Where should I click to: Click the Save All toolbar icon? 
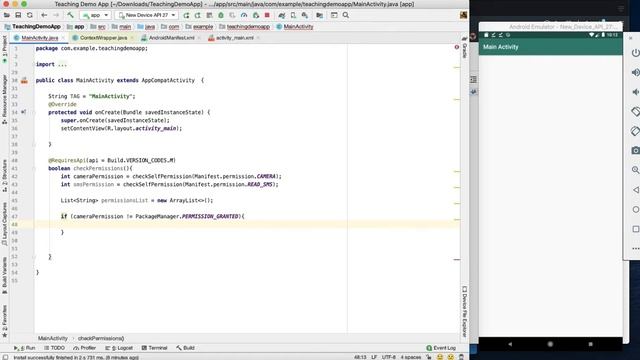point(18,15)
